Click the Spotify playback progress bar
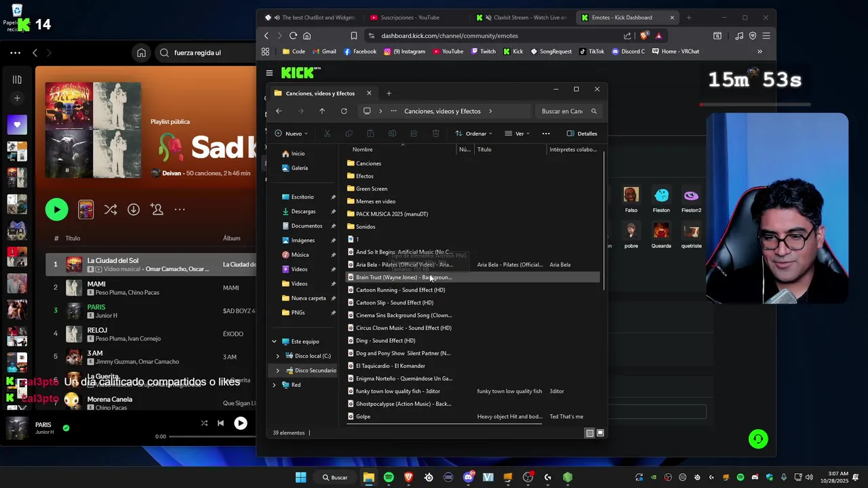868x488 pixels. [212, 436]
